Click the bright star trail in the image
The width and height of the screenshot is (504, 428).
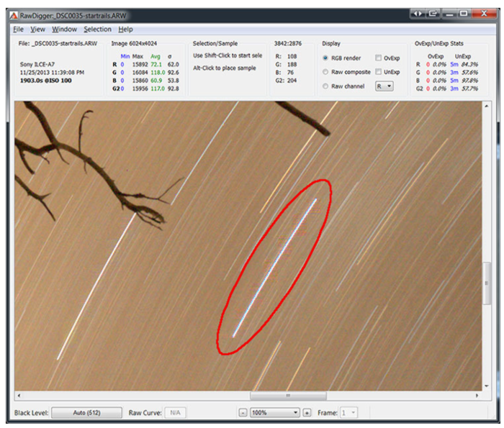coord(275,268)
